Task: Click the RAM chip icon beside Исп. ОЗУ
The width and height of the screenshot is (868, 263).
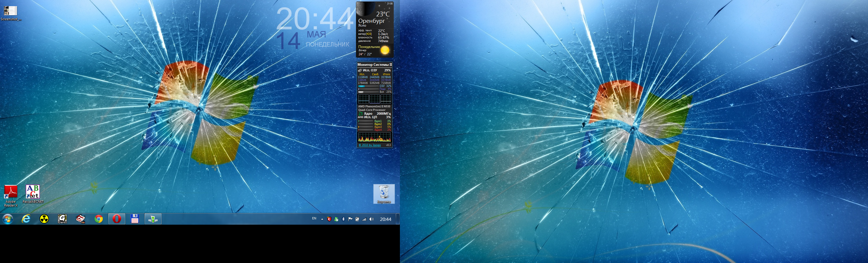Action: coord(360,71)
